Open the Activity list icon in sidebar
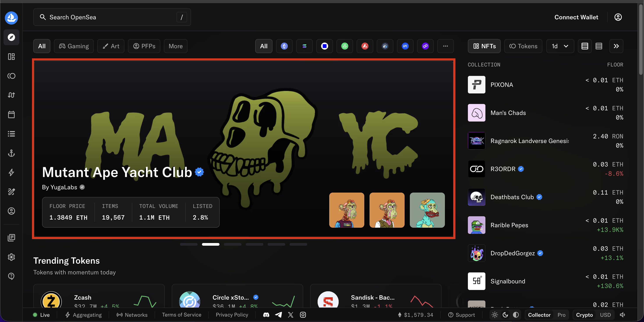Image resolution: width=644 pixels, height=322 pixels. pos(11,134)
